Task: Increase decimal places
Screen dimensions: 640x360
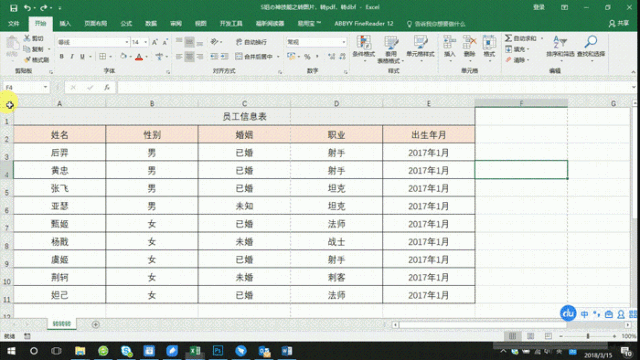Action: pyautogui.click(x=331, y=56)
